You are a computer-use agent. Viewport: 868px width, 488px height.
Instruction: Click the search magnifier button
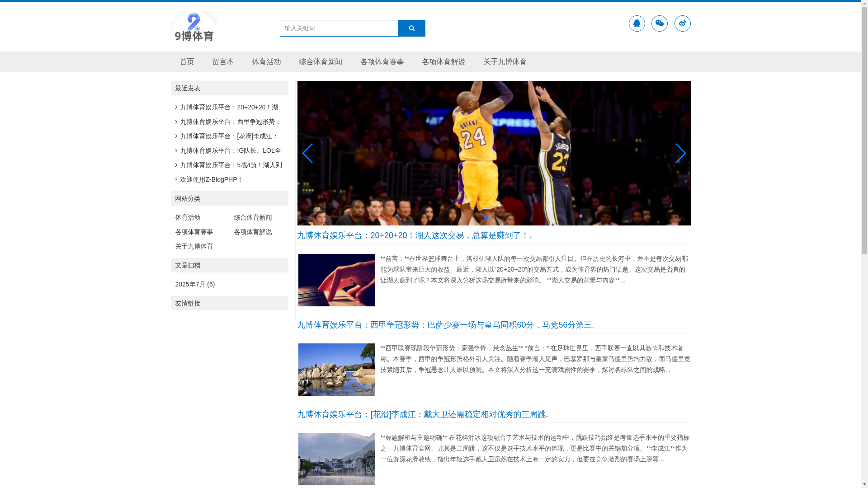point(411,28)
